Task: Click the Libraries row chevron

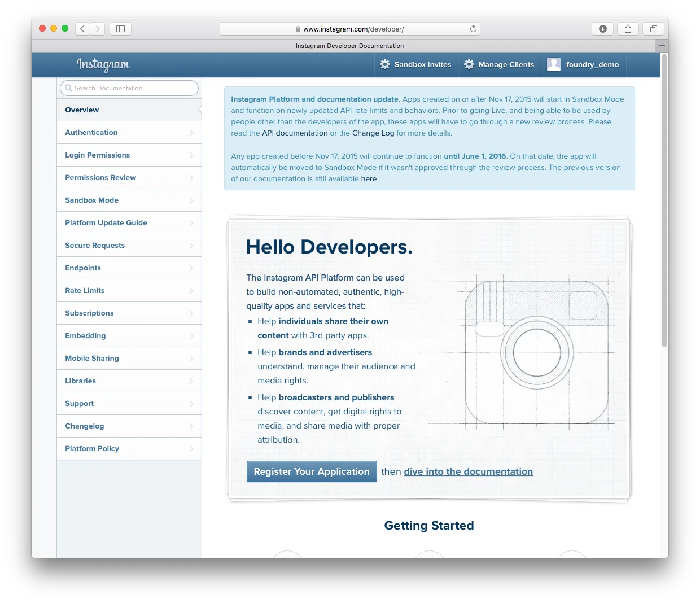Action: 191,381
